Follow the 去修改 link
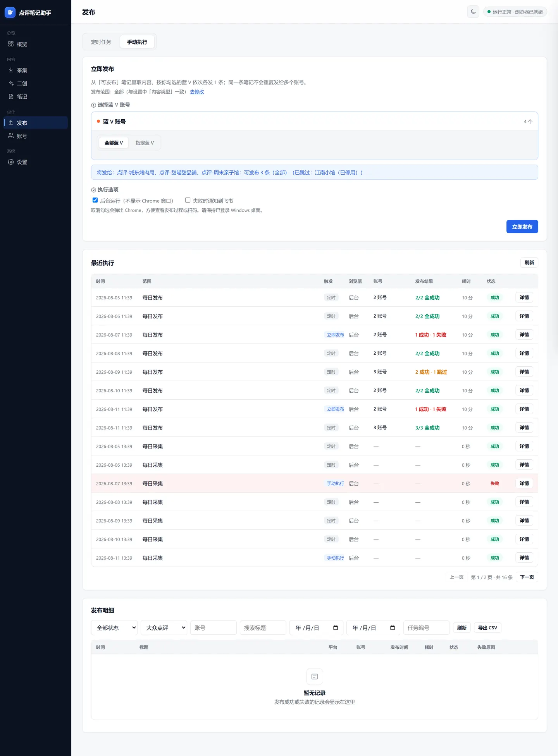The width and height of the screenshot is (558, 756). click(197, 92)
